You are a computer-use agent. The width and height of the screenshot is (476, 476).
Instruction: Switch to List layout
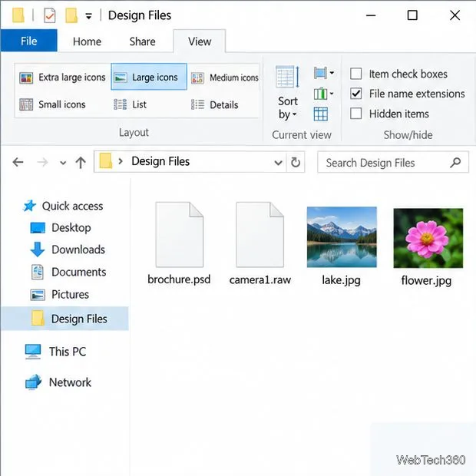(x=130, y=104)
